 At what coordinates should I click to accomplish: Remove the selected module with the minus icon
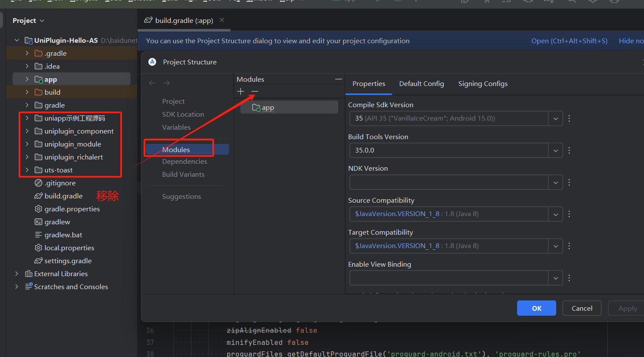click(x=255, y=91)
